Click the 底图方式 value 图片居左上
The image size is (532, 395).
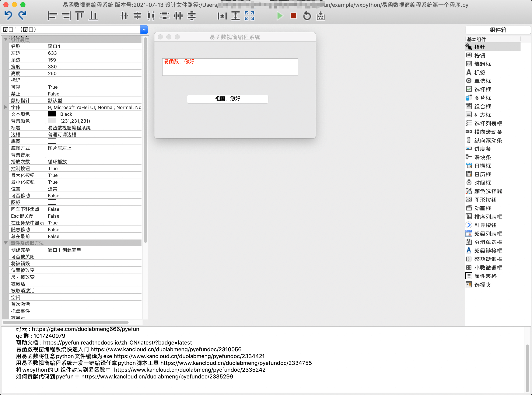coord(94,148)
